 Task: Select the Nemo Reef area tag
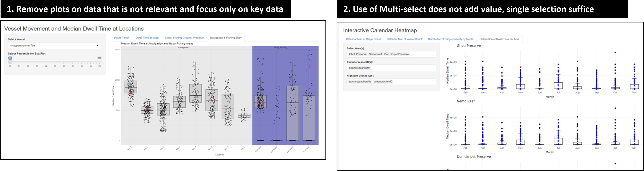[375, 54]
